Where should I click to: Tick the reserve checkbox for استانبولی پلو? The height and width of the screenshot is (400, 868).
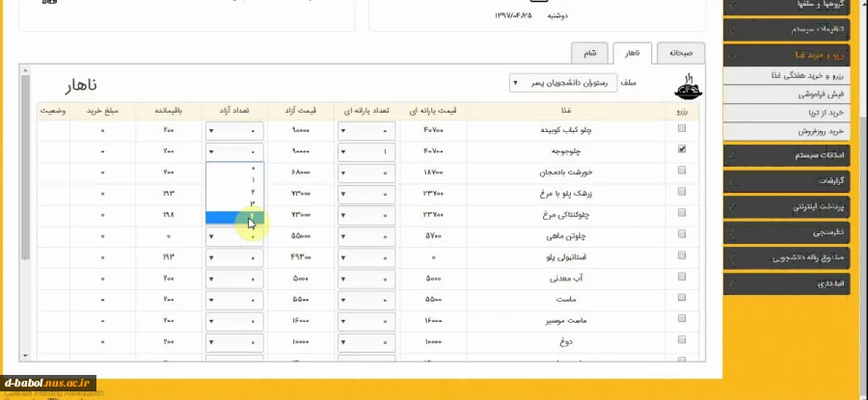[x=682, y=255]
